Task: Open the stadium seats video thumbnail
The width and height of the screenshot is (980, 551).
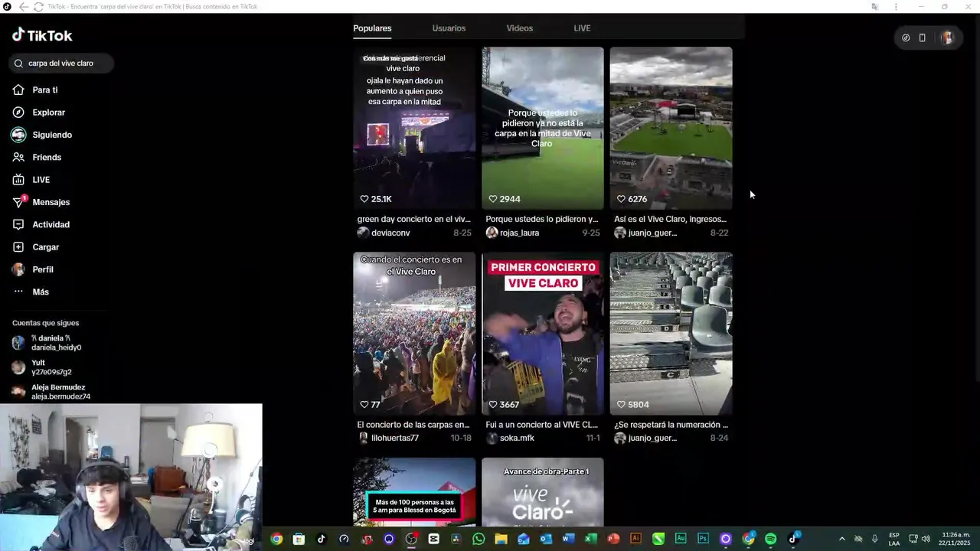Action: (x=671, y=334)
